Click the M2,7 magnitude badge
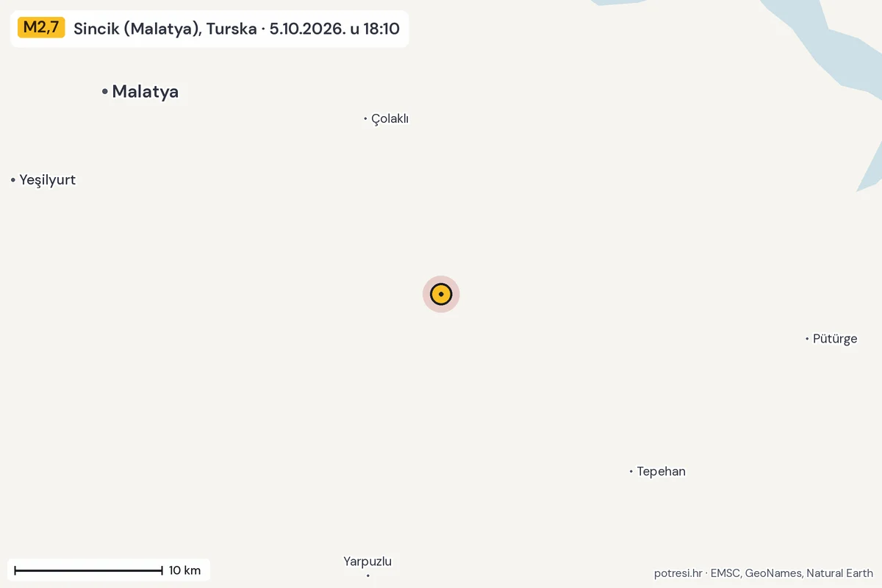Screen dimensions: 882x588 click(41, 28)
